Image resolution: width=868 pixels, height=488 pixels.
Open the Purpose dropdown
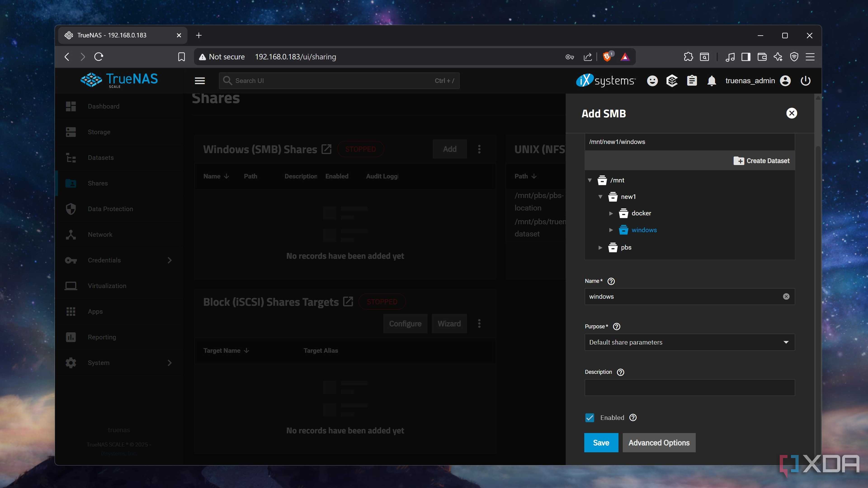(689, 342)
